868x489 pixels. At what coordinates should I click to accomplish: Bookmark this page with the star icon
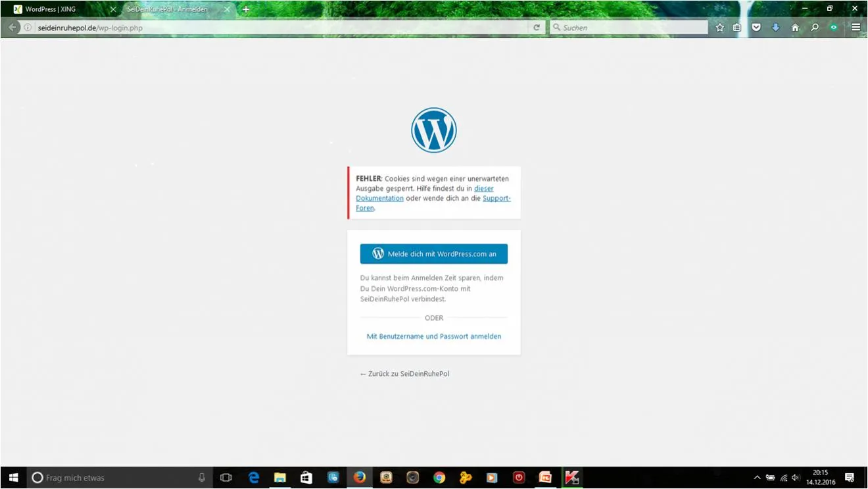pyautogui.click(x=720, y=28)
